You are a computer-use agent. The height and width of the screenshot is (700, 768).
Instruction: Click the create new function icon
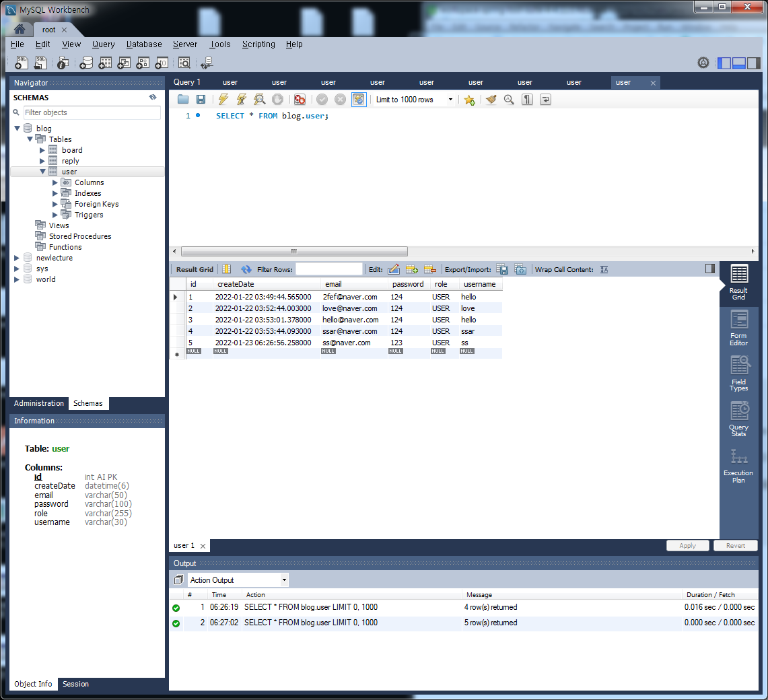(x=162, y=63)
